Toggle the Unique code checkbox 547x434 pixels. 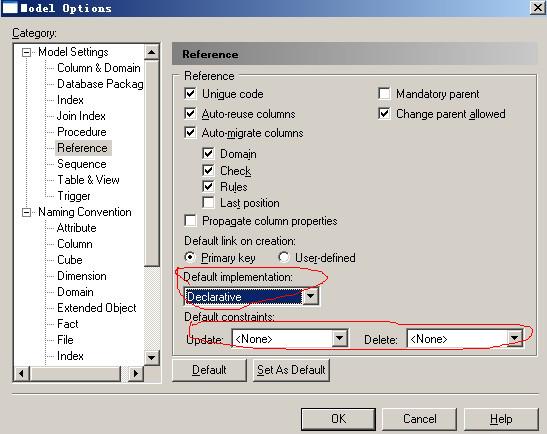coord(190,93)
